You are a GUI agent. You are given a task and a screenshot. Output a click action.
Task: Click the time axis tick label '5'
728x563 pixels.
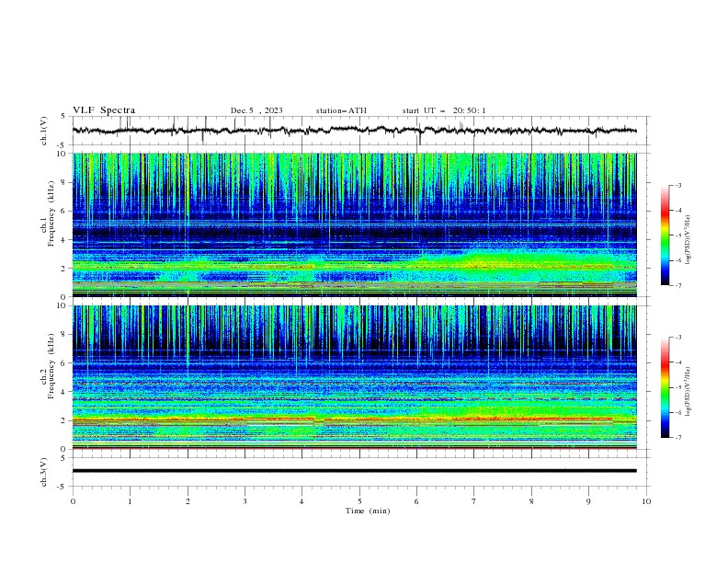point(359,501)
